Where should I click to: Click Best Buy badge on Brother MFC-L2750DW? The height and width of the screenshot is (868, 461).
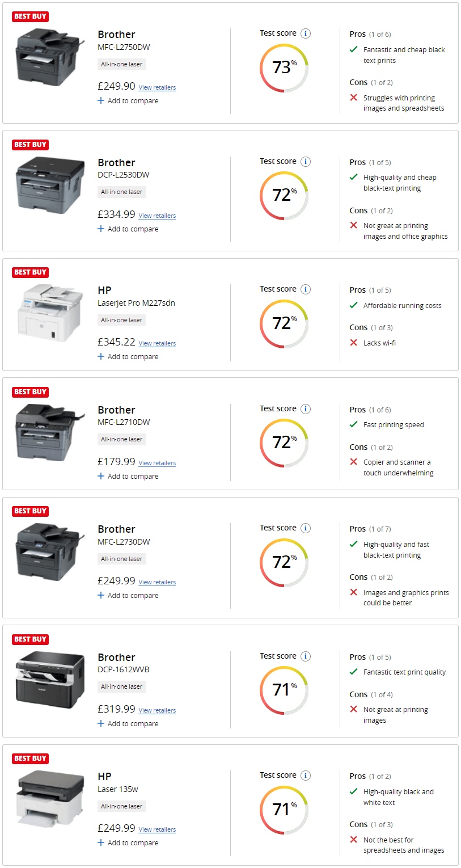tap(30, 16)
